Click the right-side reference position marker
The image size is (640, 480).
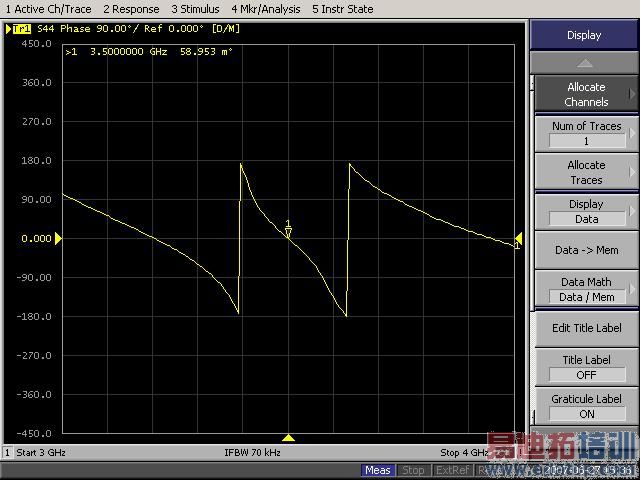(x=518, y=238)
